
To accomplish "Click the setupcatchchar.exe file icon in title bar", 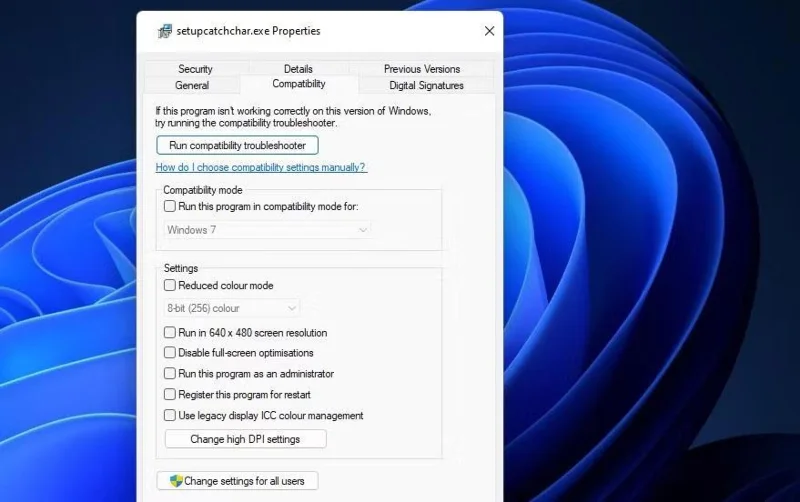I will 165,31.
